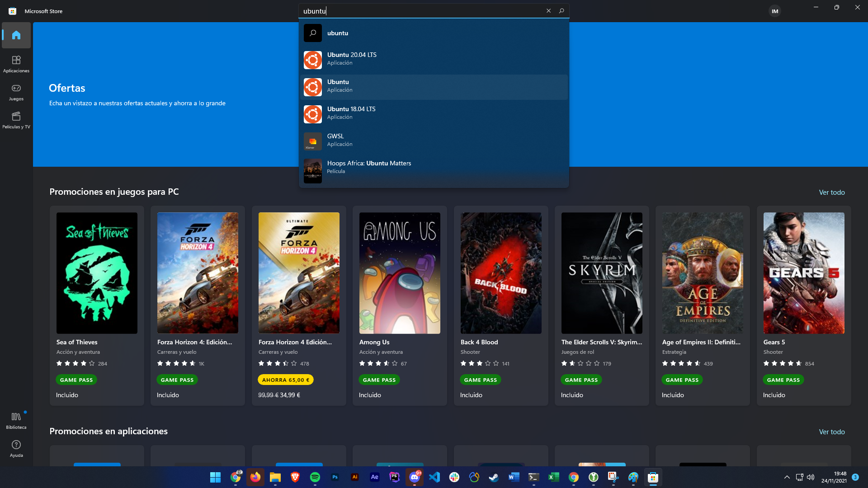Click the 854 rating count of Gears 5
Image resolution: width=868 pixels, height=488 pixels.
point(810,364)
